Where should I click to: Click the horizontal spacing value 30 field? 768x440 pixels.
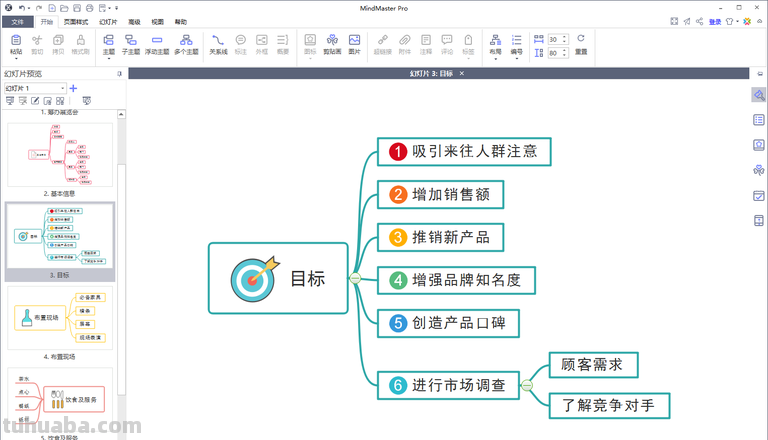tap(555, 39)
